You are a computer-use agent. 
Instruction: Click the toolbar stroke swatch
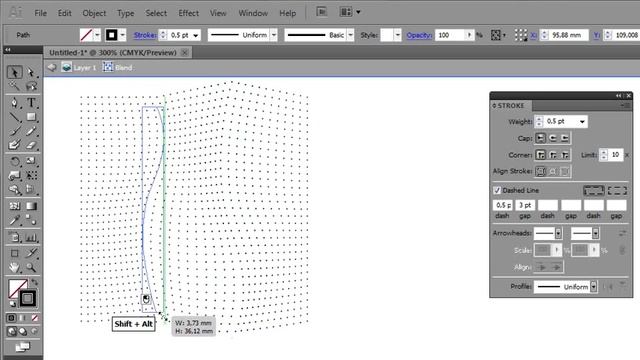pyautogui.click(x=27, y=299)
